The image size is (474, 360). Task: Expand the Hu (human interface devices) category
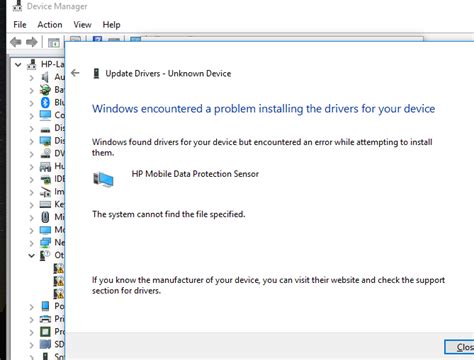31,167
